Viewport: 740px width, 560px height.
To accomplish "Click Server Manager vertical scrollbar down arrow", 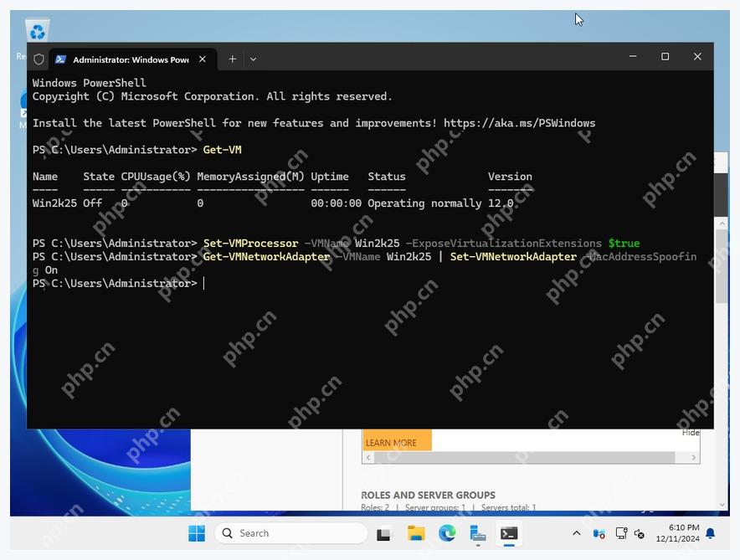I will coord(722,504).
